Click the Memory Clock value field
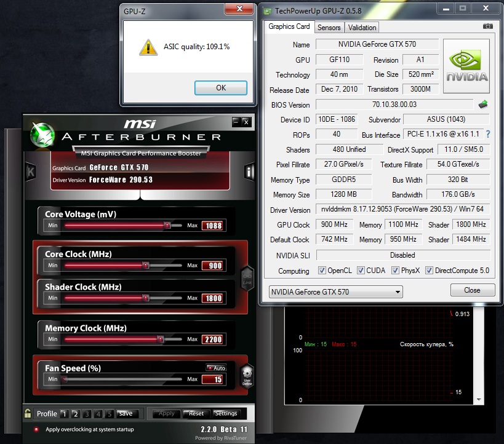The height and width of the screenshot is (444, 504). (213, 339)
